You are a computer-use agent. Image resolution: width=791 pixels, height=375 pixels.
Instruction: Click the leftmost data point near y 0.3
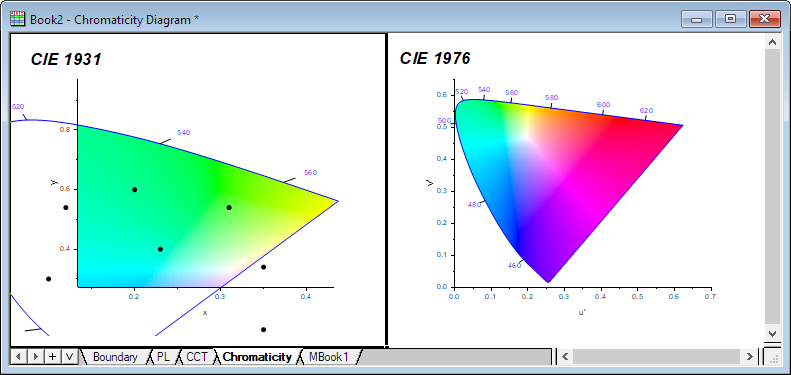coord(48,279)
